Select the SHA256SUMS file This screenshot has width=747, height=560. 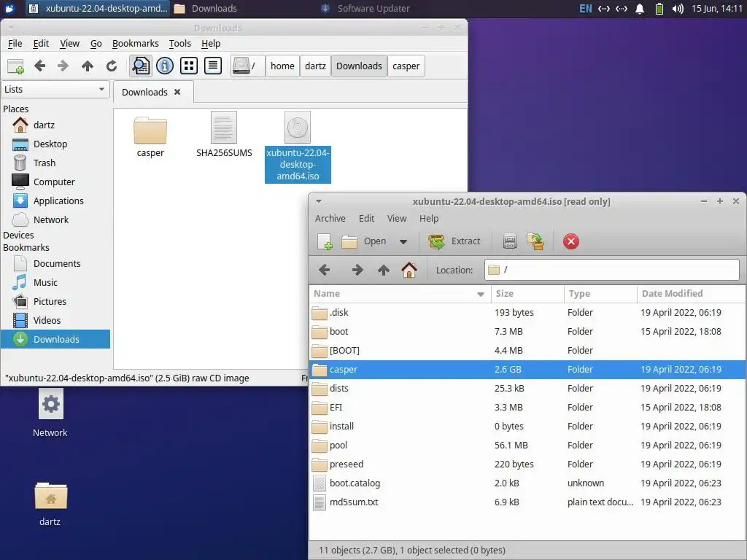pos(224,135)
